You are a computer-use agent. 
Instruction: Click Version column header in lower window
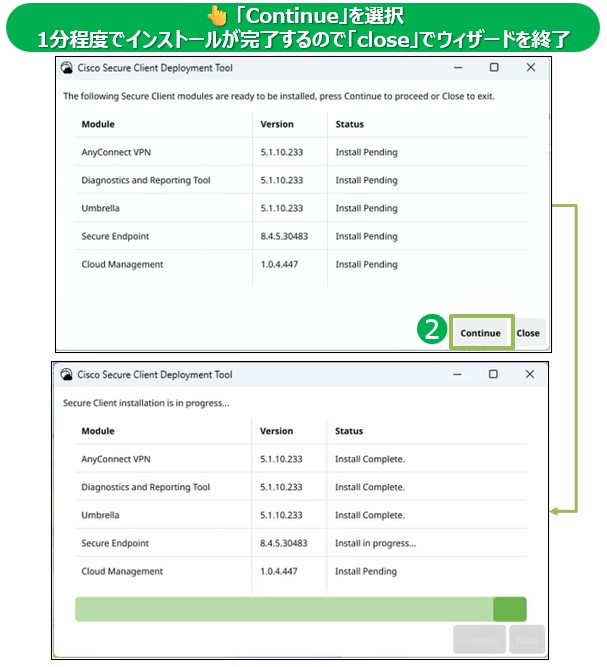point(276,431)
